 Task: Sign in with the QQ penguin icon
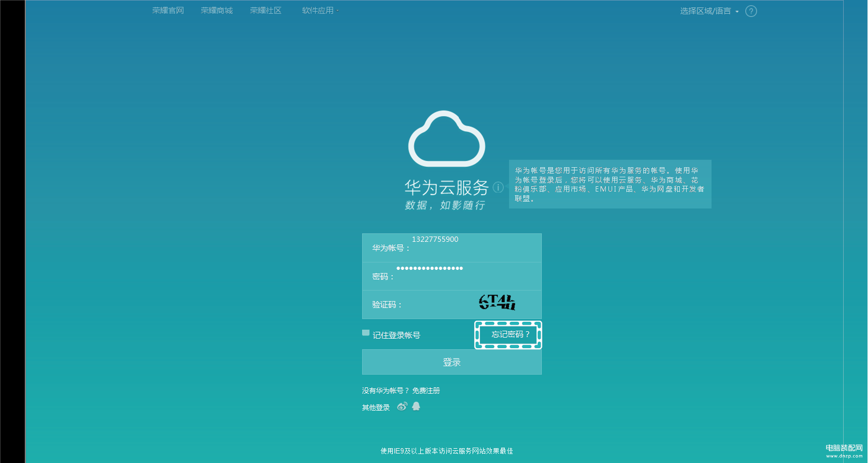pyautogui.click(x=416, y=406)
